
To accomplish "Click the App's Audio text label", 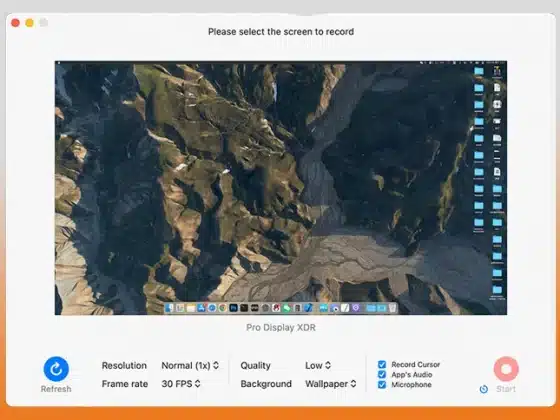I will 412,374.
